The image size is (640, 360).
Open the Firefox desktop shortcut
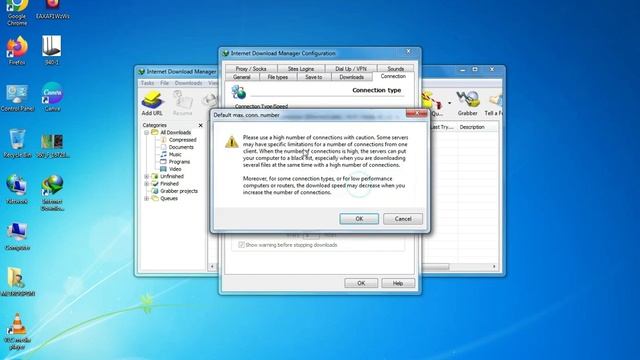[x=17, y=51]
